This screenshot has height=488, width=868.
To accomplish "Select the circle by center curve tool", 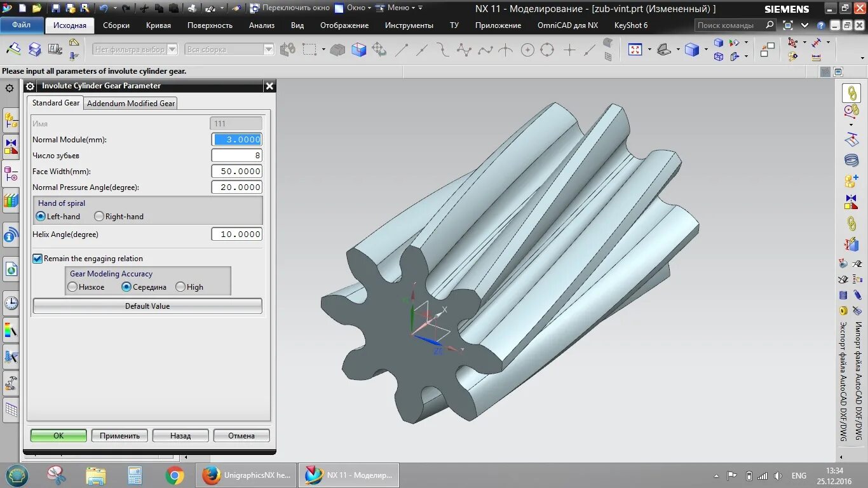I will click(x=527, y=50).
